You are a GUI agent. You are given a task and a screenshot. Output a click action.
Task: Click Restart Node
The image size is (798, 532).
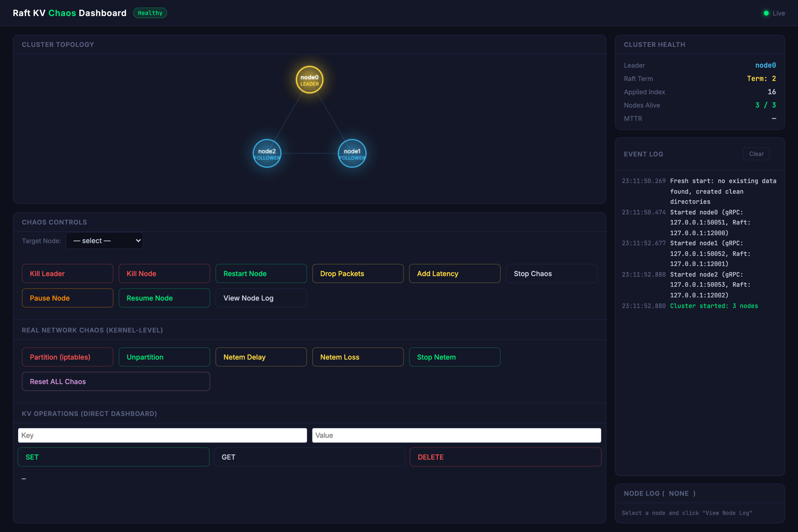261,274
